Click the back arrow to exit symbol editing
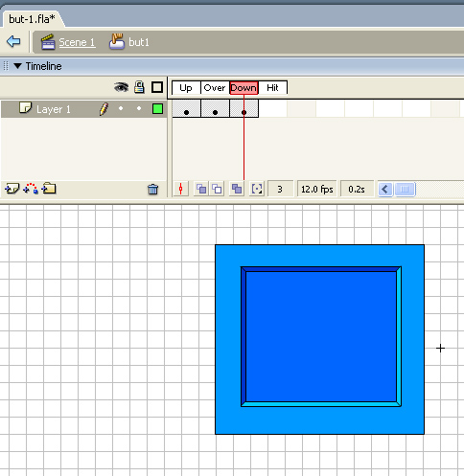The width and height of the screenshot is (464, 476). [x=13, y=41]
